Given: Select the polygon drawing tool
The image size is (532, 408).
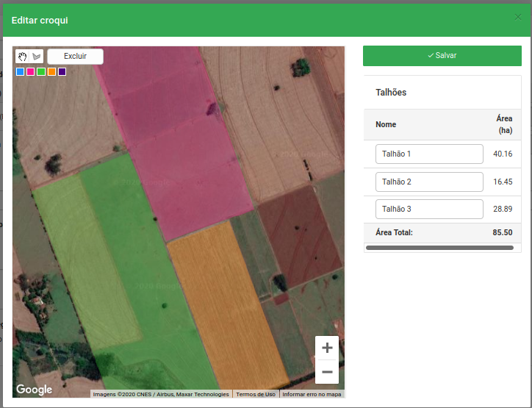Looking at the screenshot, I should [x=36, y=57].
